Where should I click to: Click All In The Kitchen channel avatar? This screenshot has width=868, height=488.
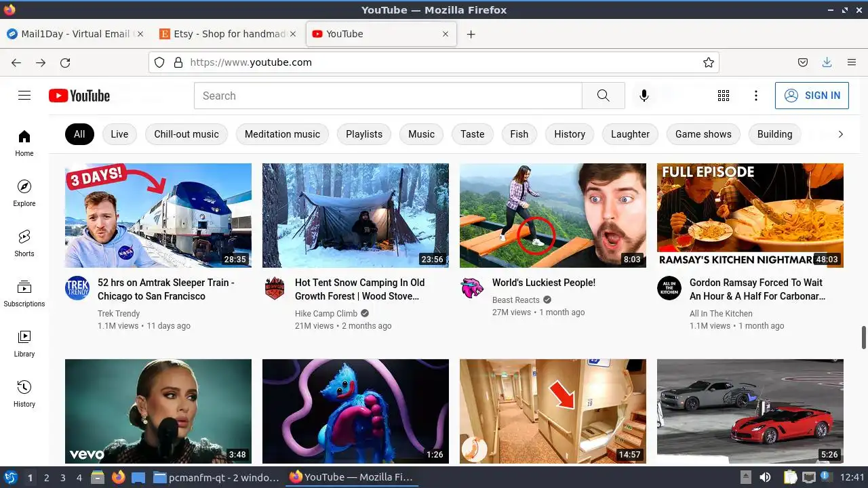[669, 288]
